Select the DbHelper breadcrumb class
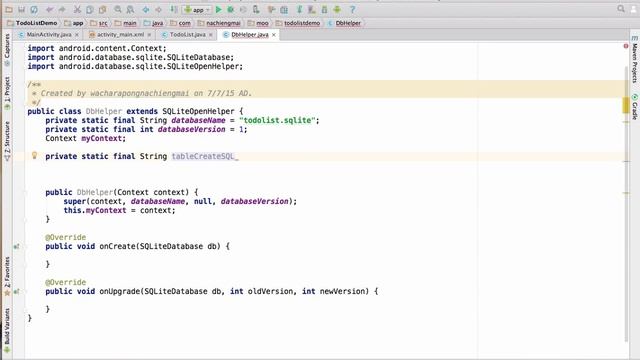The image size is (640, 360). click(344, 23)
